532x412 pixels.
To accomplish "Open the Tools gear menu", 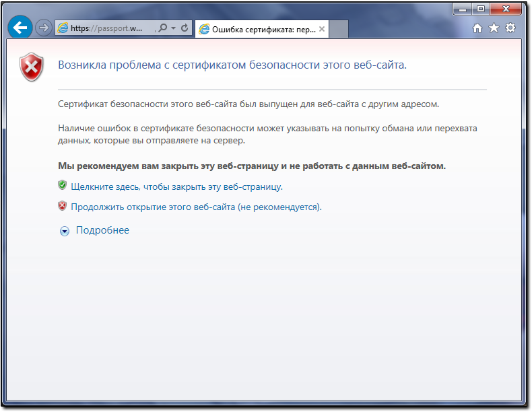I will 510,28.
